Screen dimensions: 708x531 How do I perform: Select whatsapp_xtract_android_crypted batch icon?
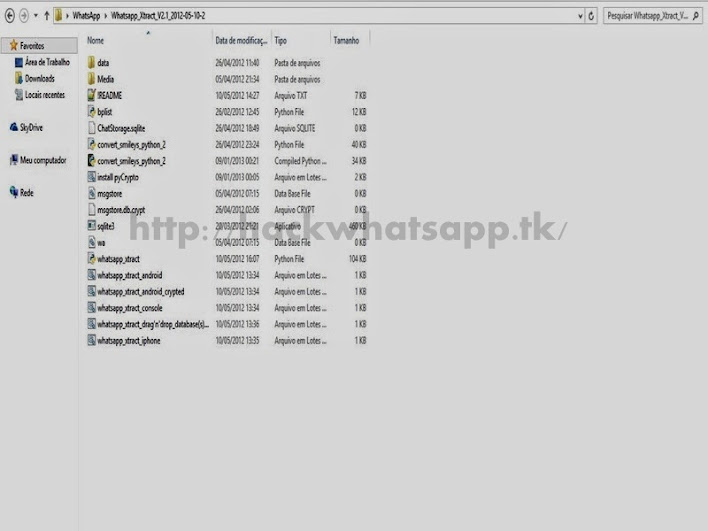(x=91, y=291)
